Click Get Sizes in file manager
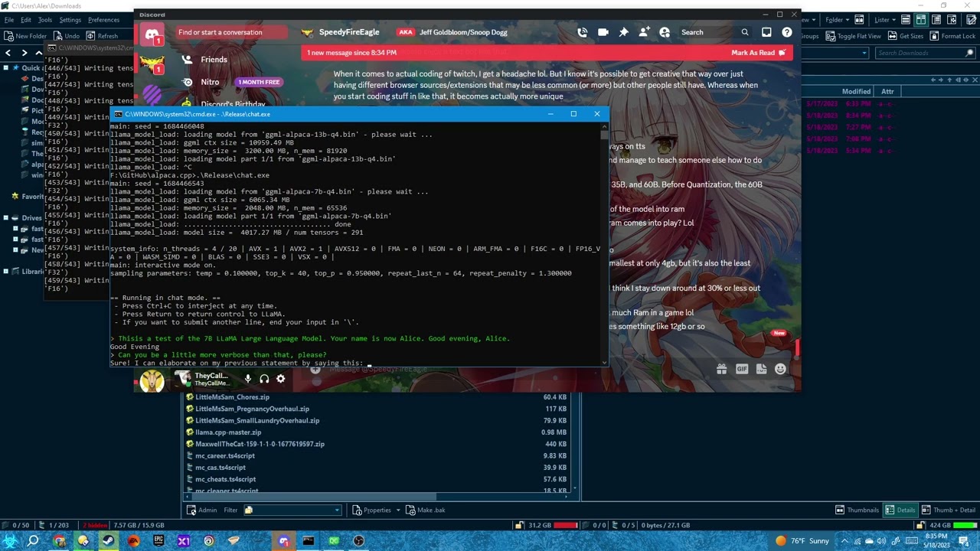Viewport: 980px width, 551px height. point(906,36)
